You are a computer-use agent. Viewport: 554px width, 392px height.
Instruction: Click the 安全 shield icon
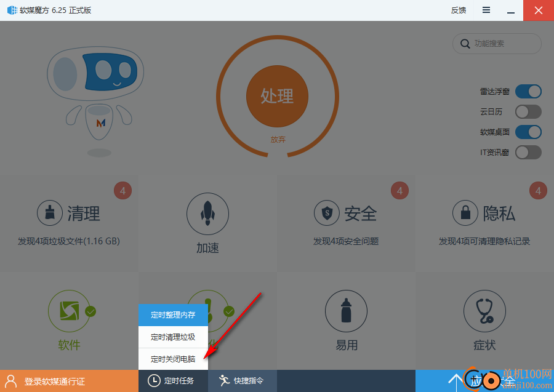(x=327, y=213)
